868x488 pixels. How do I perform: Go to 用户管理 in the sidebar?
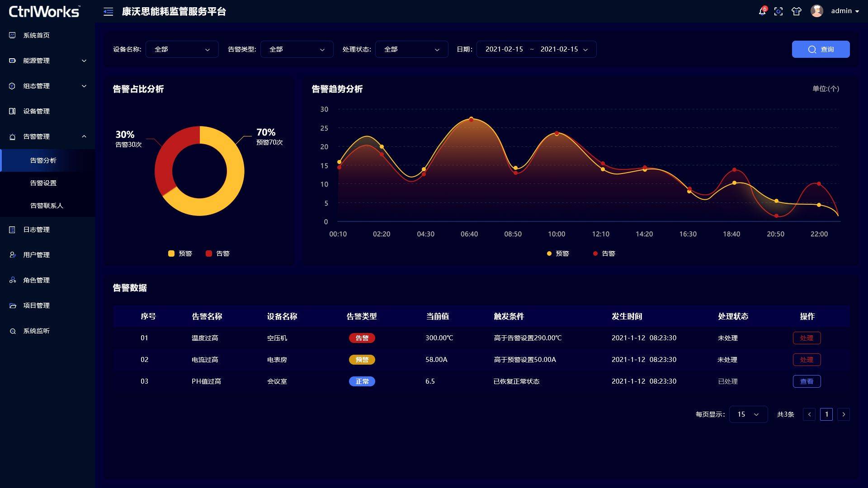pos(37,255)
